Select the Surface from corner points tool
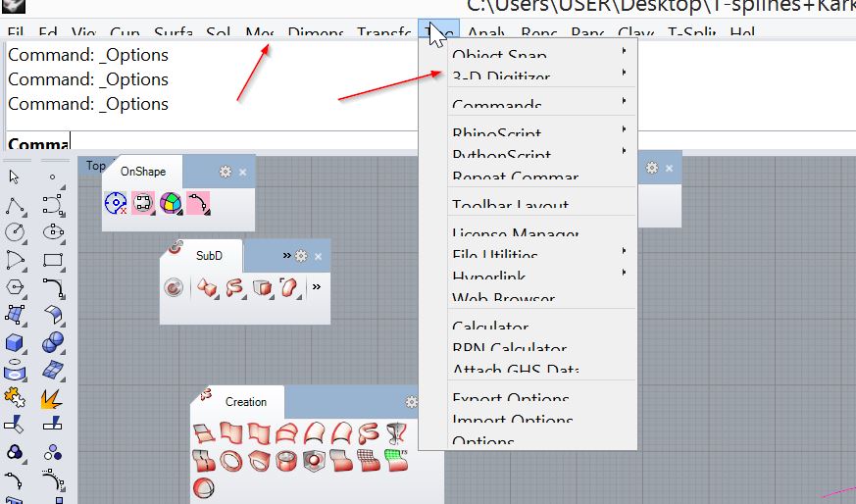Screen dimensions: 856x504 (x=16, y=315)
